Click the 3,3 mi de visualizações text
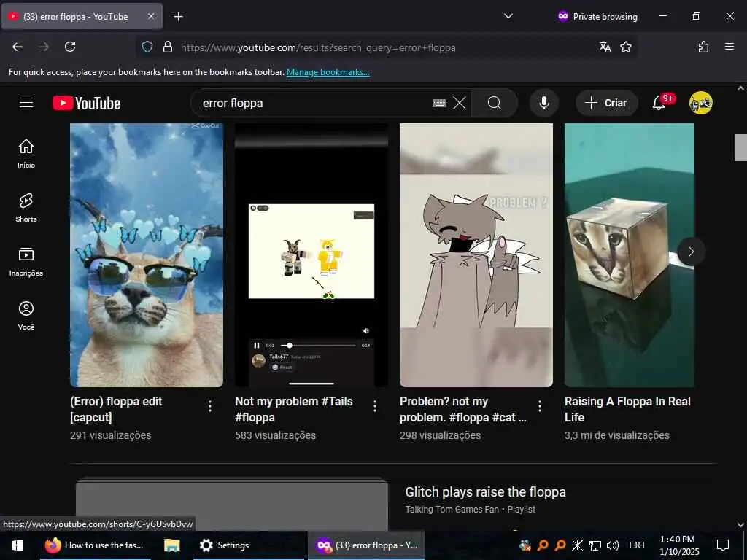The height and width of the screenshot is (560, 747). tap(617, 435)
